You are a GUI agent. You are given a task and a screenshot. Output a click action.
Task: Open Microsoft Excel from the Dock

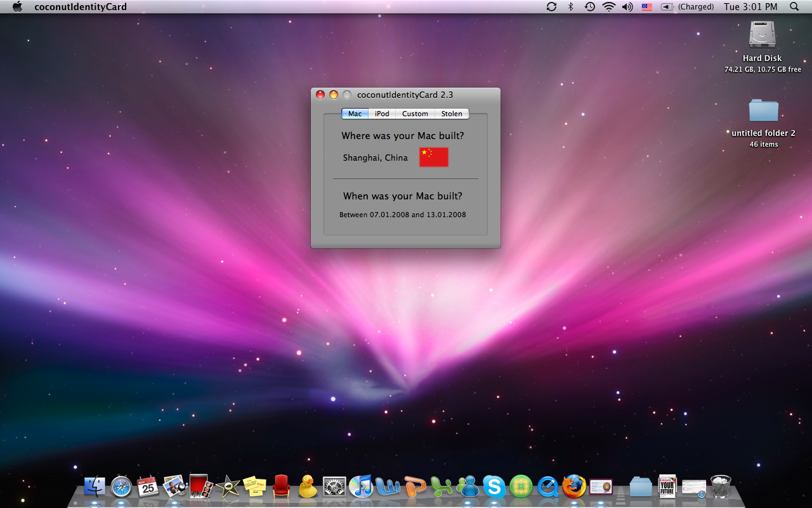coord(441,486)
